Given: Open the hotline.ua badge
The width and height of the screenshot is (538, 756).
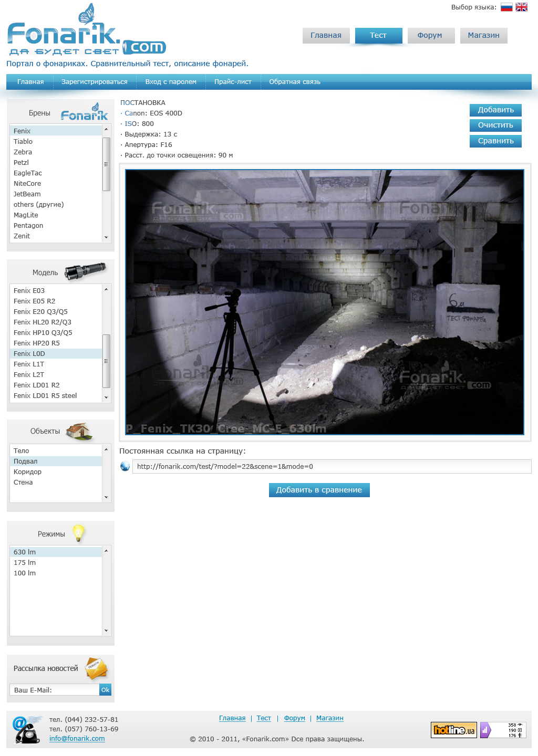Looking at the screenshot, I should [453, 730].
